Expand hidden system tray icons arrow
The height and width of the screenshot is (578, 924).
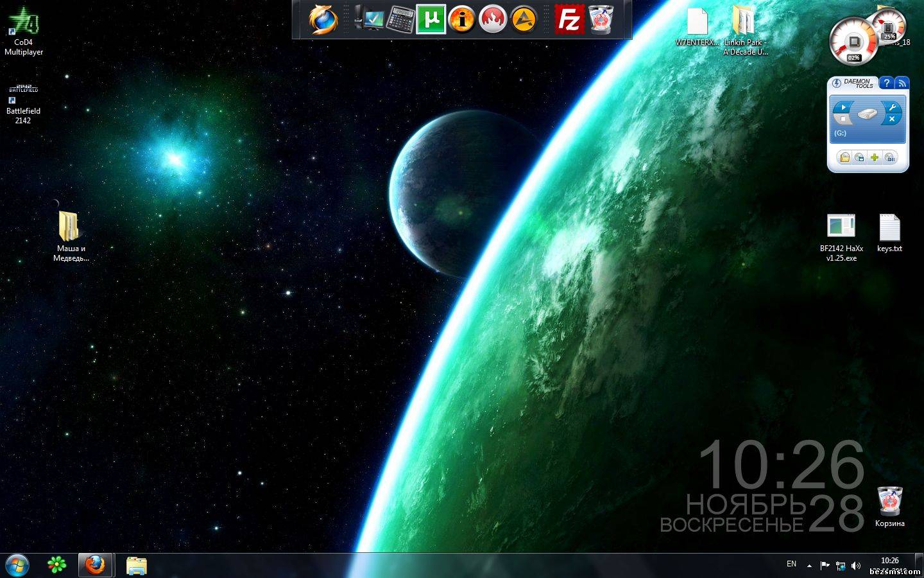point(809,566)
